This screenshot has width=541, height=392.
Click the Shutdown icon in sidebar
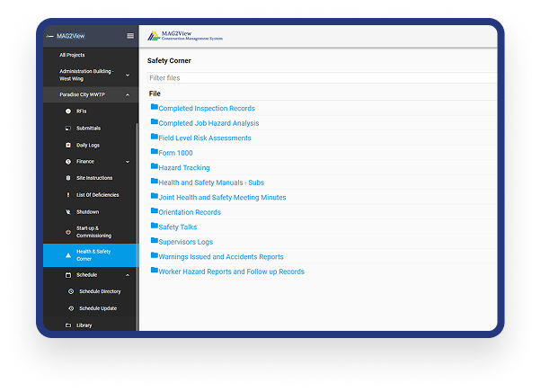68,212
